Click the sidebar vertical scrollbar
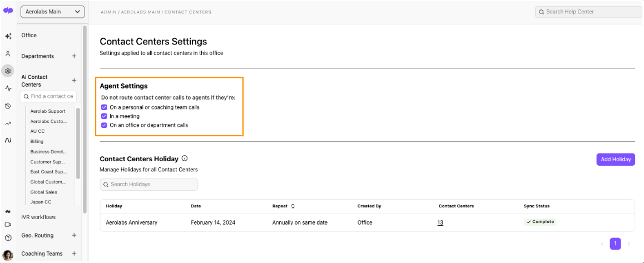Screen dimensions: 644x263 (x=84, y=119)
